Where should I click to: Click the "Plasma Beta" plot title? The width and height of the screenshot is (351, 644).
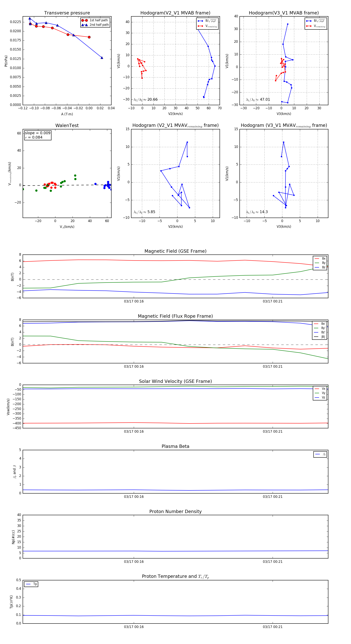(175, 447)
